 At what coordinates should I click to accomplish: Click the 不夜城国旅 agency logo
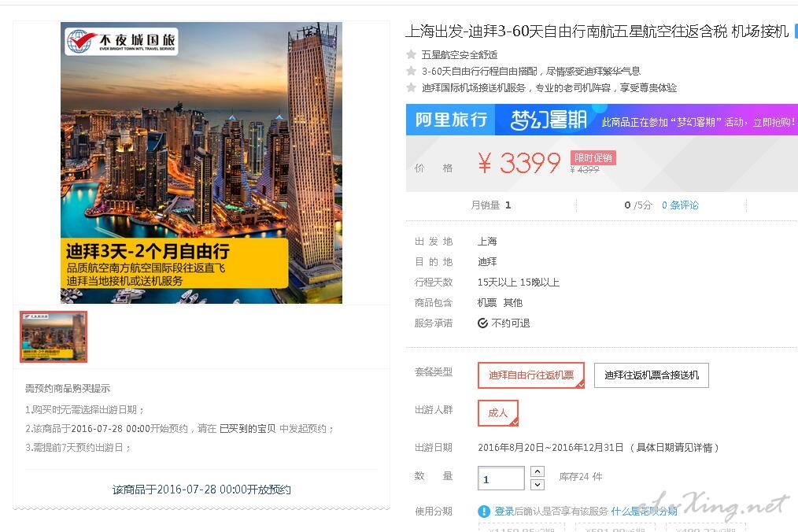(121, 42)
